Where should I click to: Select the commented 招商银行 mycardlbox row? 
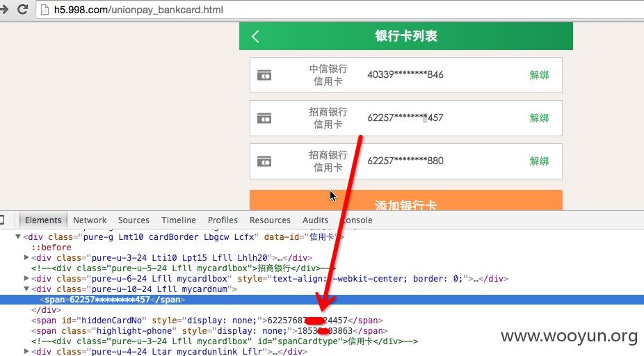click(x=184, y=268)
